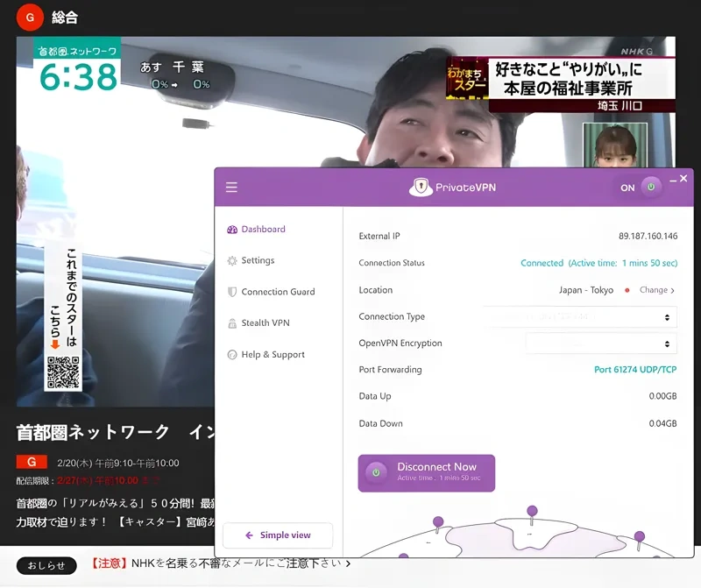Screen dimensions: 701x588
Task: Open the OpenVPN Encryption dropdown
Action: (601, 344)
